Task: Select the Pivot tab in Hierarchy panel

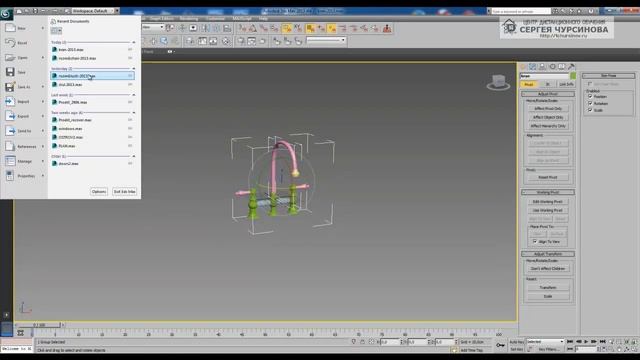Action: (x=529, y=84)
